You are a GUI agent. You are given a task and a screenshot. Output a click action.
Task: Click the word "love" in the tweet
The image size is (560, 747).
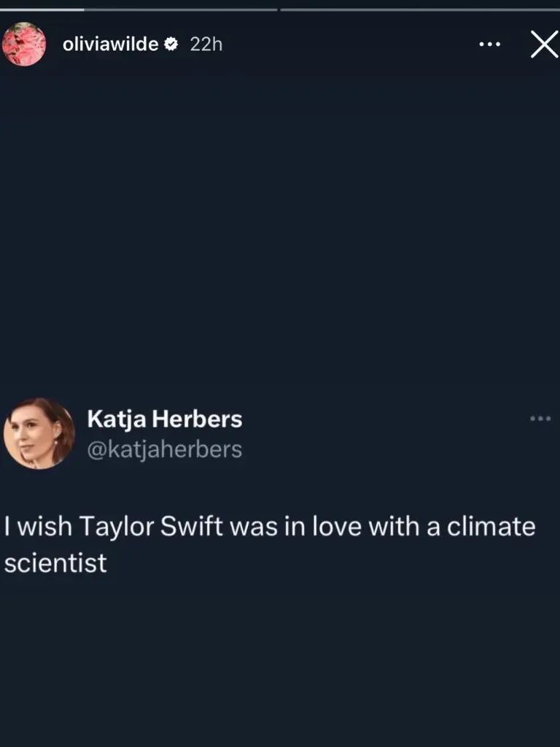(x=333, y=527)
